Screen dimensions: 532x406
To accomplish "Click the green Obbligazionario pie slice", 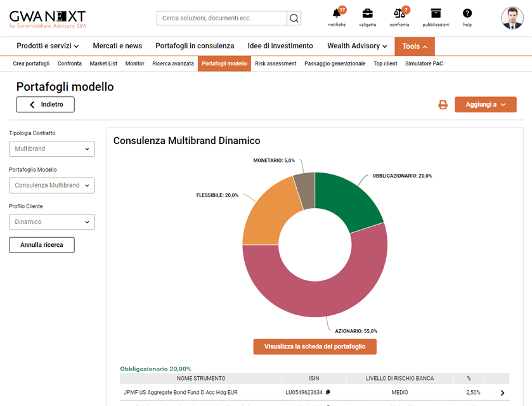I will (x=347, y=200).
